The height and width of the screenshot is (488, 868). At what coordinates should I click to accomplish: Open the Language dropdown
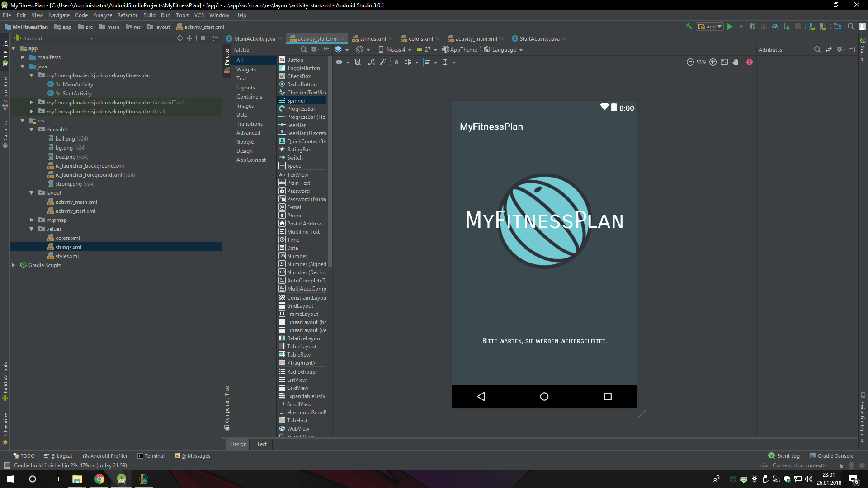504,50
